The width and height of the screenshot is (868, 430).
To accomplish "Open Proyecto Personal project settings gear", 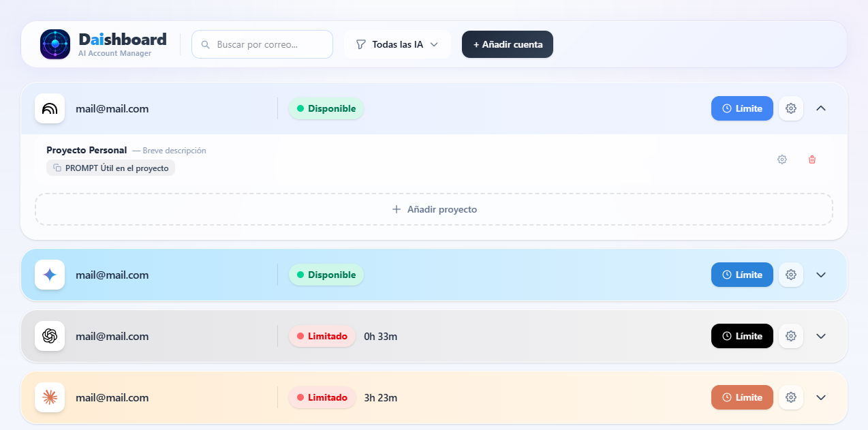I will tap(782, 159).
